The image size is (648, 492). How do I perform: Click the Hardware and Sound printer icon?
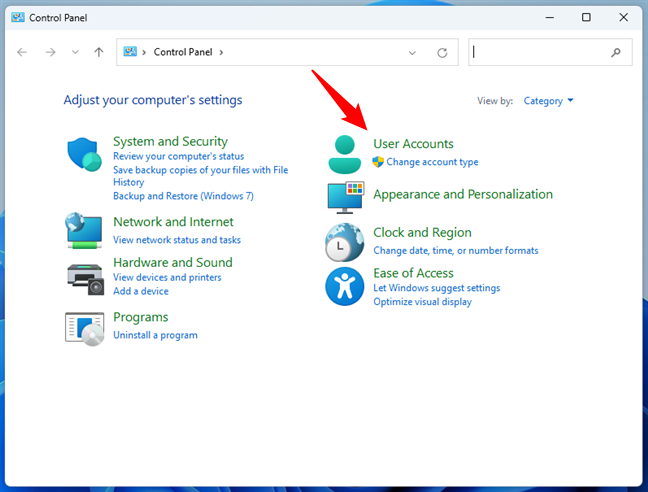(x=85, y=279)
